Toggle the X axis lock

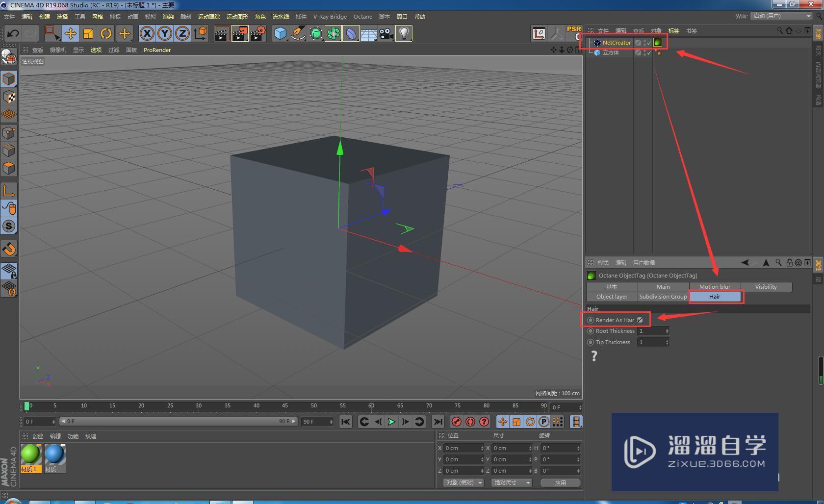(x=147, y=33)
